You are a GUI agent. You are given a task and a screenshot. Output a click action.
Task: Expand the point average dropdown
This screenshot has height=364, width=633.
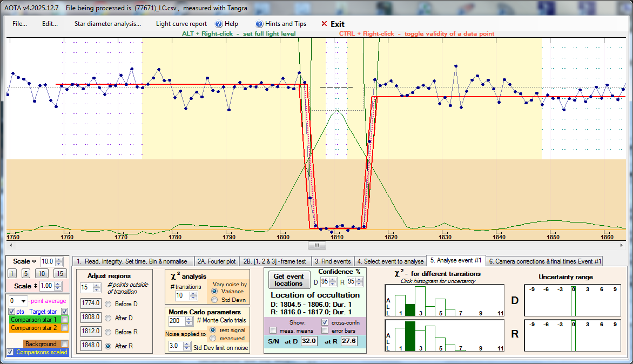coord(23,301)
